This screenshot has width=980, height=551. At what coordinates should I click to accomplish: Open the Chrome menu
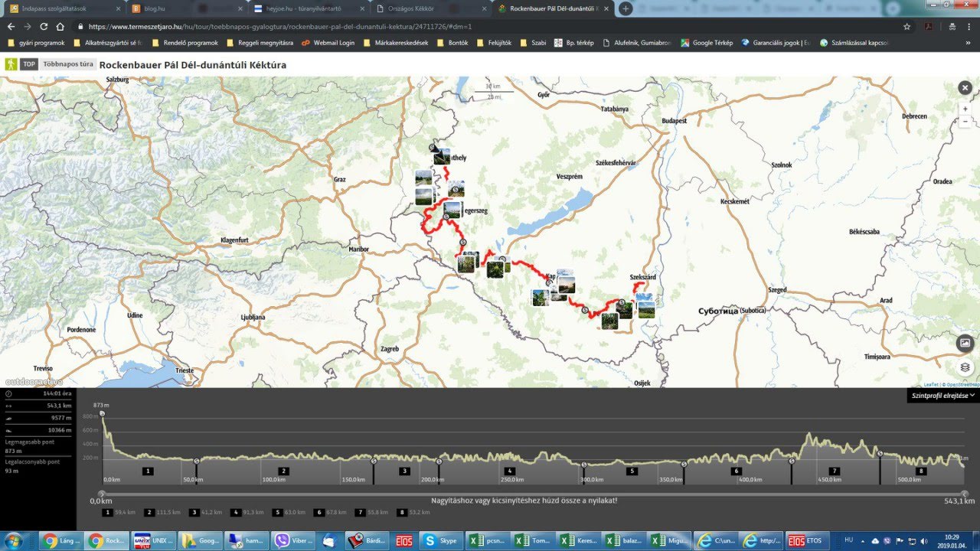click(969, 26)
